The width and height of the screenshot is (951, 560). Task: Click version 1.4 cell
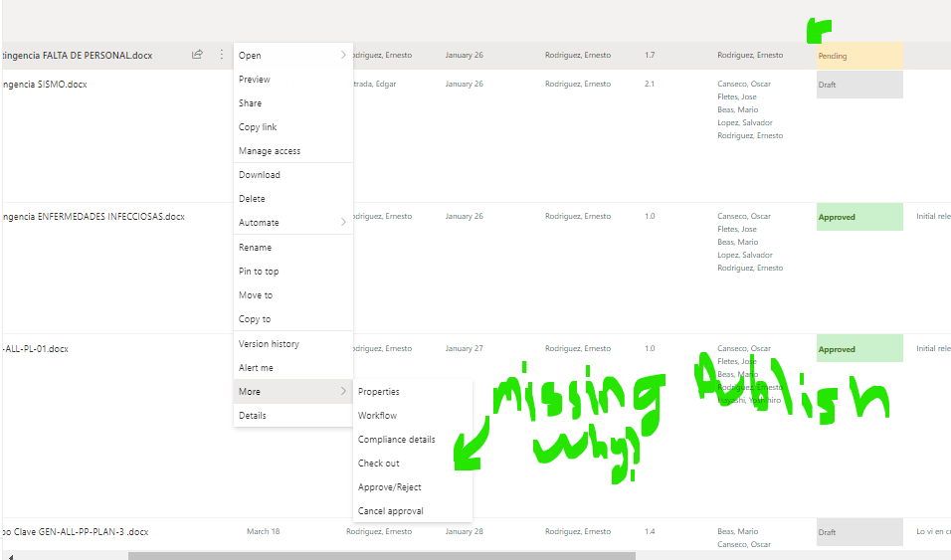[650, 531]
